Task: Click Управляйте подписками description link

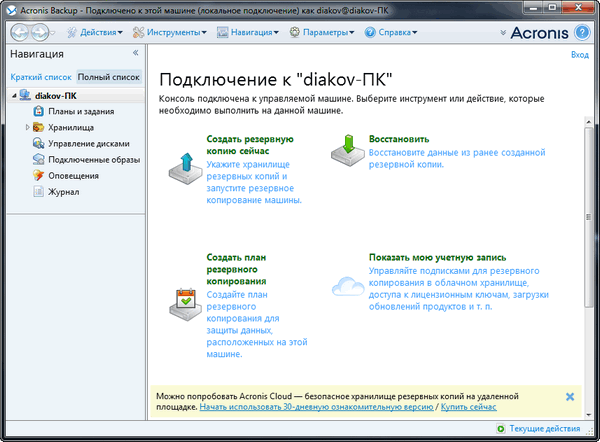Action: 458,289
